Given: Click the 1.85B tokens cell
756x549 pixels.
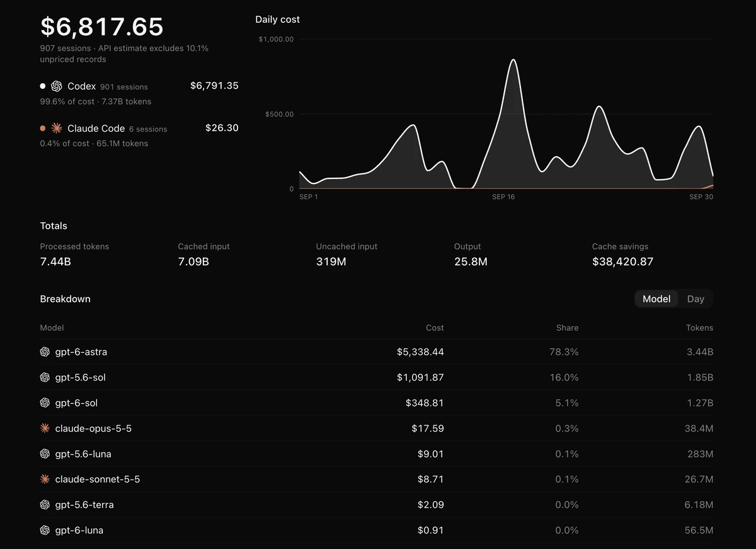Looking at the screenshot, I should pyautogui.click(x=700, y=378).
